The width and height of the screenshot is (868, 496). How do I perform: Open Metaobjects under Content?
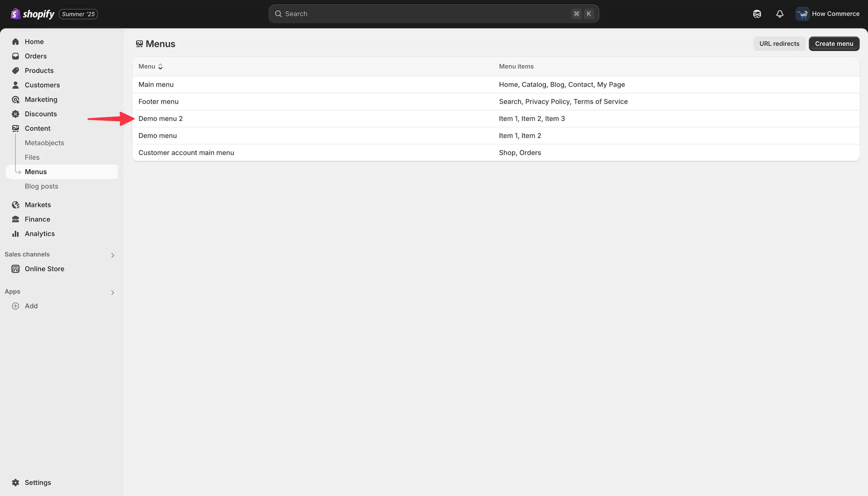point(44,143)
